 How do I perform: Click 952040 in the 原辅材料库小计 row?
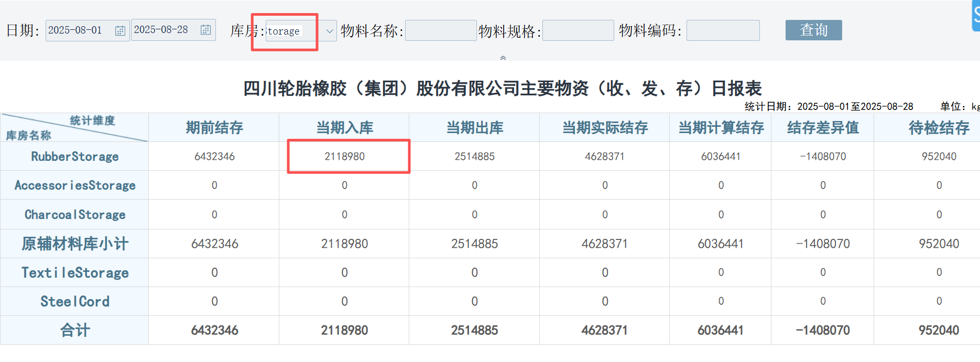coord(939,244)
